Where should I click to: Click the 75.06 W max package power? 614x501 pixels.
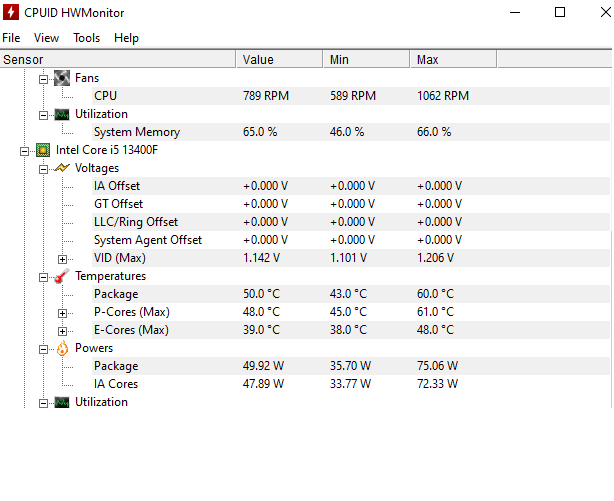[437, 366]
